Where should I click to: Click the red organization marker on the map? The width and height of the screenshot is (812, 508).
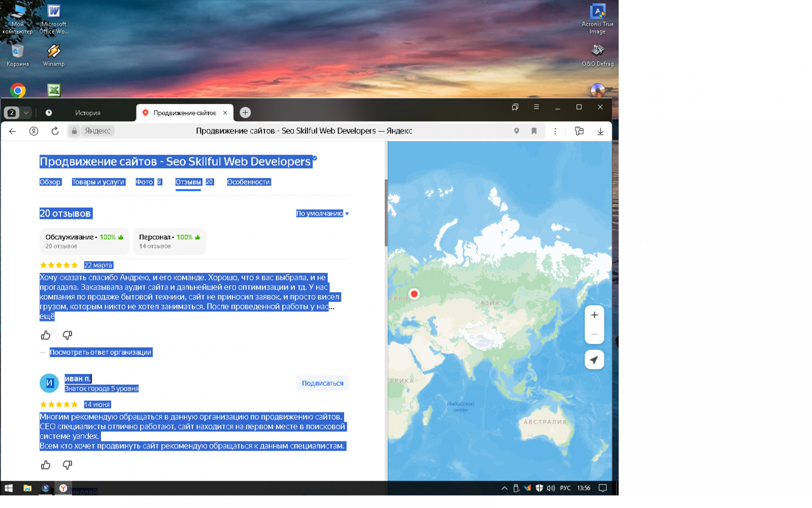[x=414, y=294]
